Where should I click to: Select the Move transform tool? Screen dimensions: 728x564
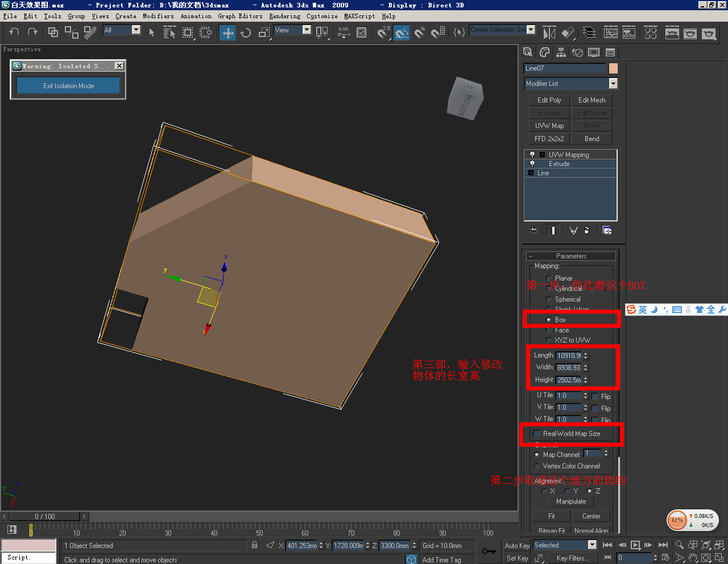coord(228,33)
